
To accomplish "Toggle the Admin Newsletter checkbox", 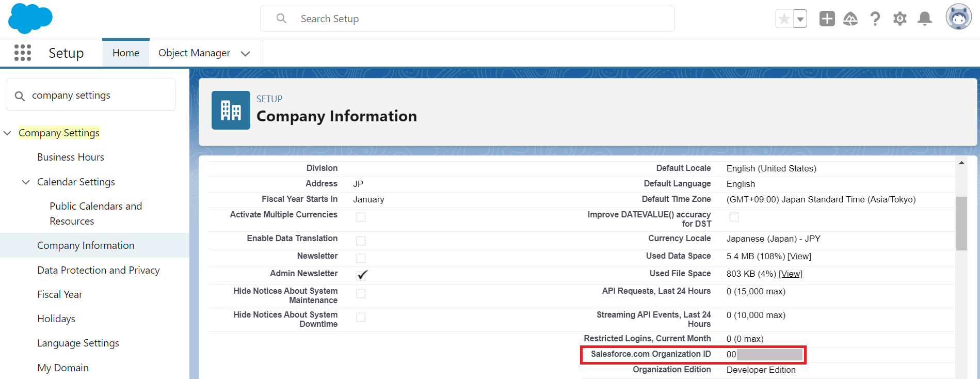I will [x=361, y=275].
